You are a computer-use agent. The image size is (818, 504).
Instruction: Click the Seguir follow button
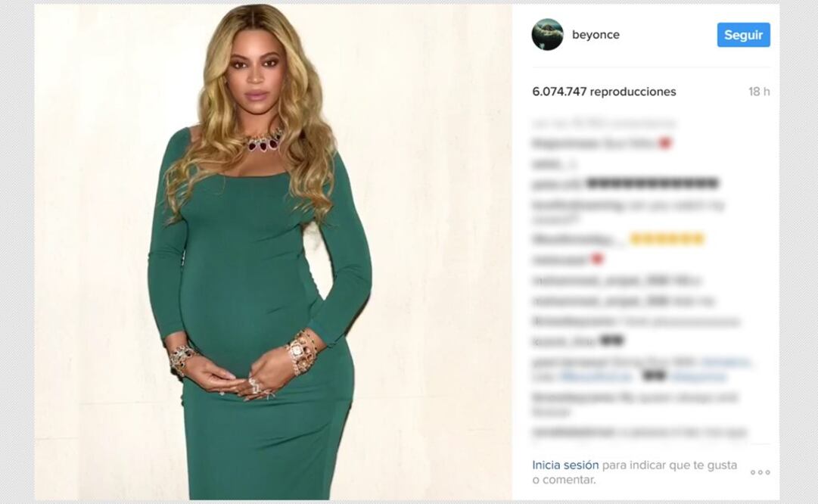(743, 35)
